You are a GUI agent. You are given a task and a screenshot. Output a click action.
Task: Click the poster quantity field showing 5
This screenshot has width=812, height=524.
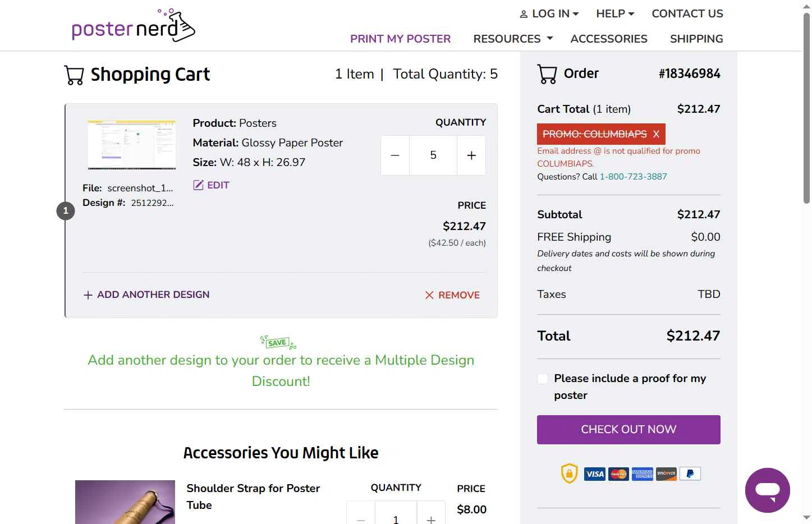tap(433, 155)
